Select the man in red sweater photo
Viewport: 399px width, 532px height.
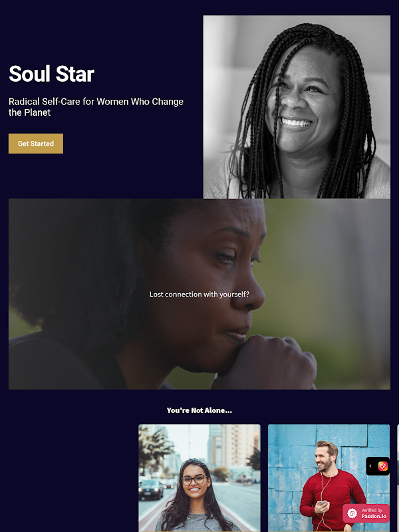click(x=329, y=478)
